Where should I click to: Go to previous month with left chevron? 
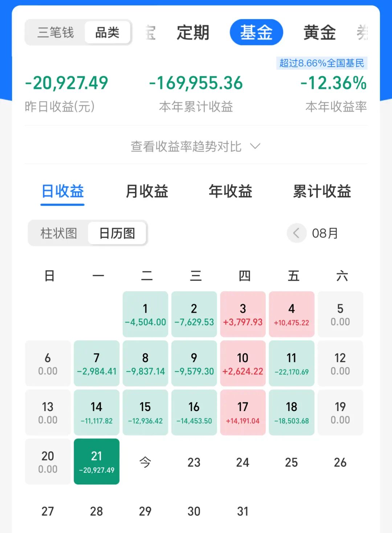pos(297,233)
